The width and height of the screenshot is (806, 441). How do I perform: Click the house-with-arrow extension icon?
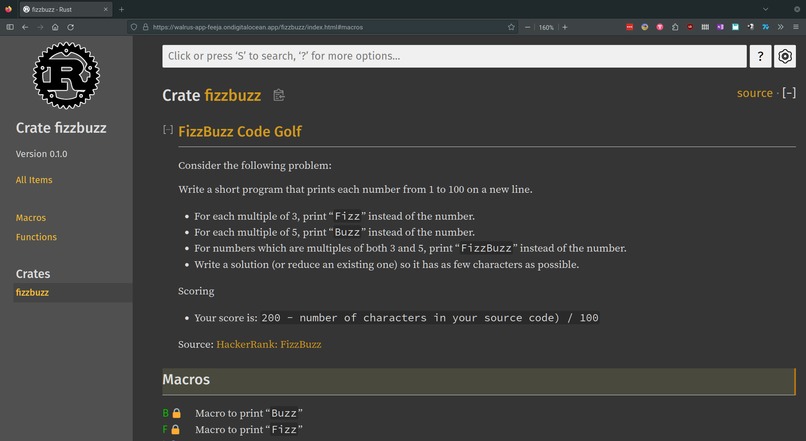(675, 27)
